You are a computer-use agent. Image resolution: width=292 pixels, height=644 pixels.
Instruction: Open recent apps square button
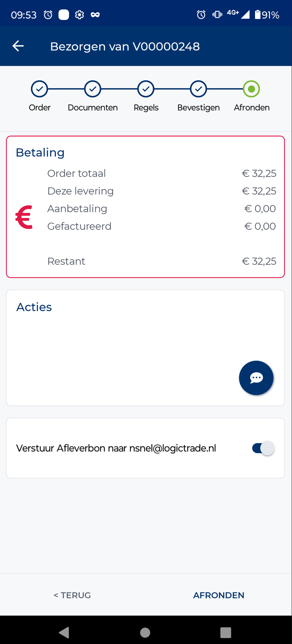[x=226, y=632]
